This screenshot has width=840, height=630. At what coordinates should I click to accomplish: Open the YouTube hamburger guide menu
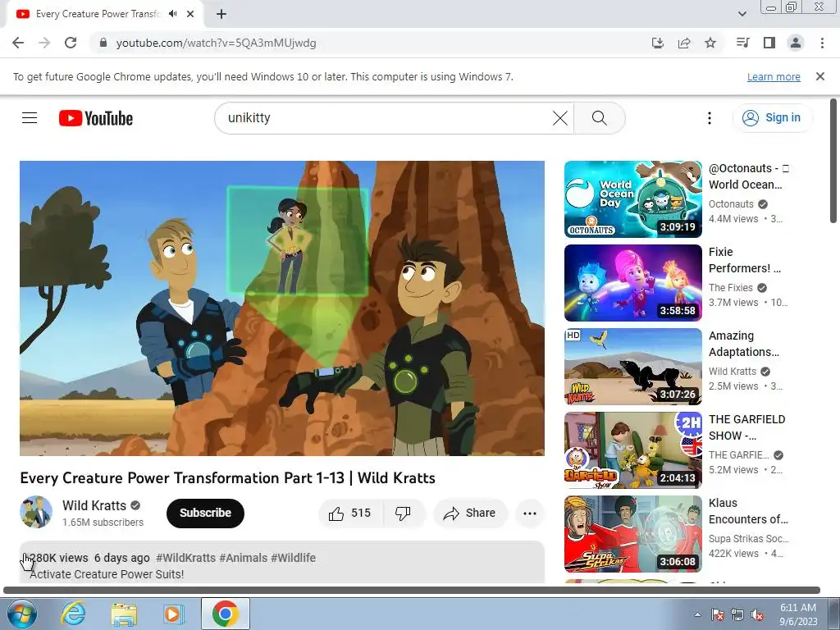point(30,118)
